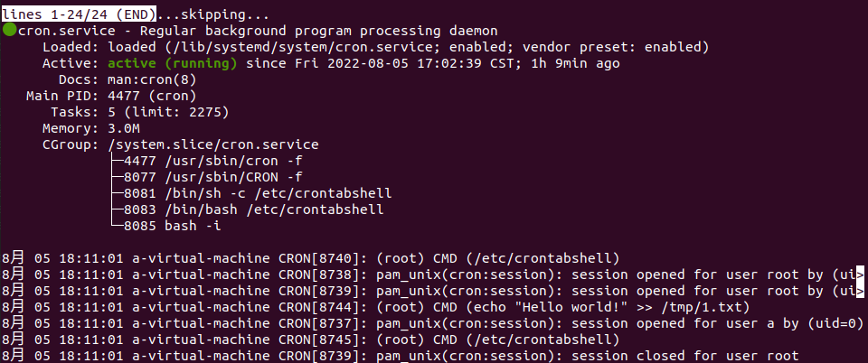Click the truncation arrow on the first CRON[8739] line

pyautogui.click(x=860, y=291)
